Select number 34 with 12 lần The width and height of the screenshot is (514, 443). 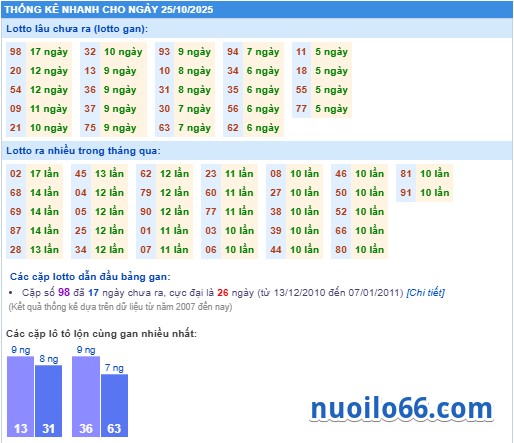point(81,250)
